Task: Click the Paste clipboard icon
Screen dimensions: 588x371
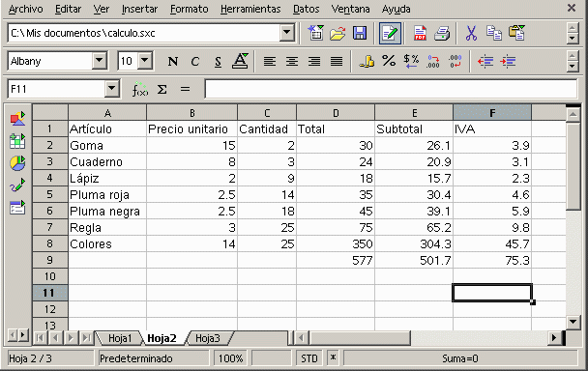Action: 516,33
